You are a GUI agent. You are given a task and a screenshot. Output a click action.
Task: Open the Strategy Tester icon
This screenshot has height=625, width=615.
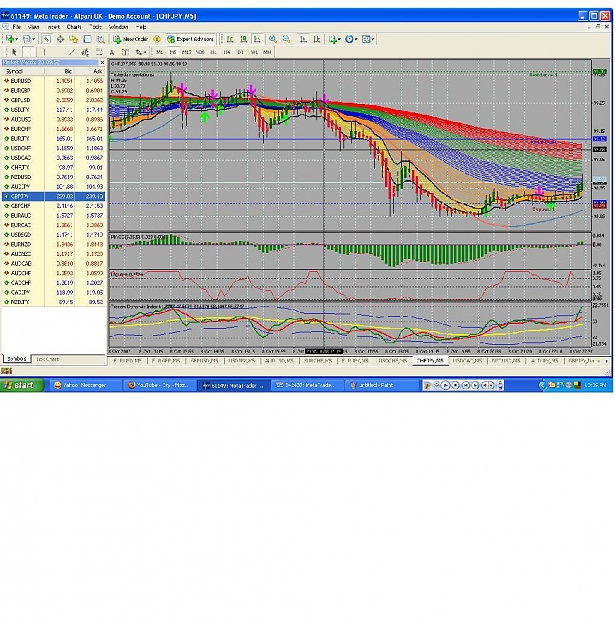click(x=100, y=39)
